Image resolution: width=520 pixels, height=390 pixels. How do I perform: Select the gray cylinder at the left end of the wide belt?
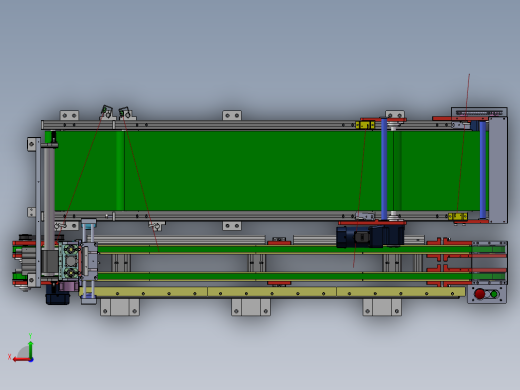[49, 197]
